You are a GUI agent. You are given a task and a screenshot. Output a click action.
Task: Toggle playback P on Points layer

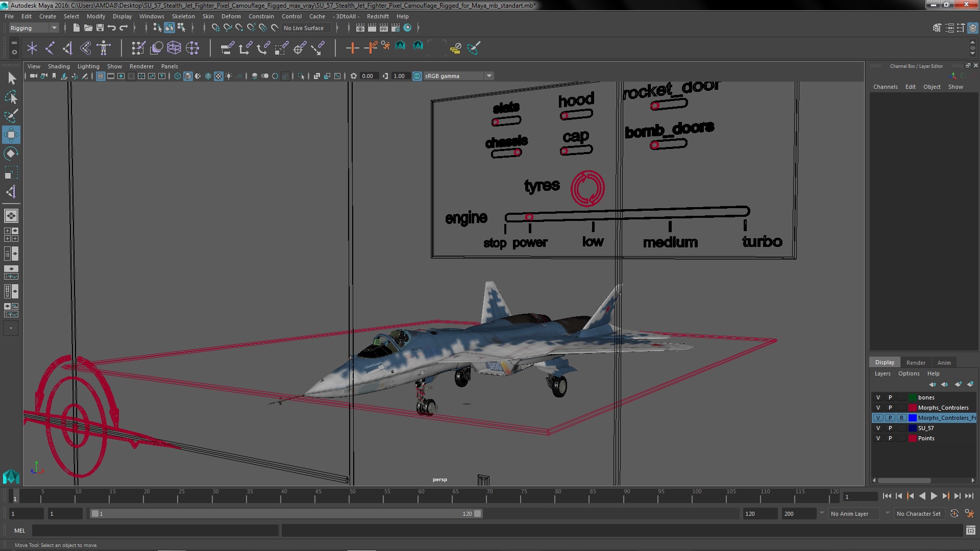click(890, 438)
